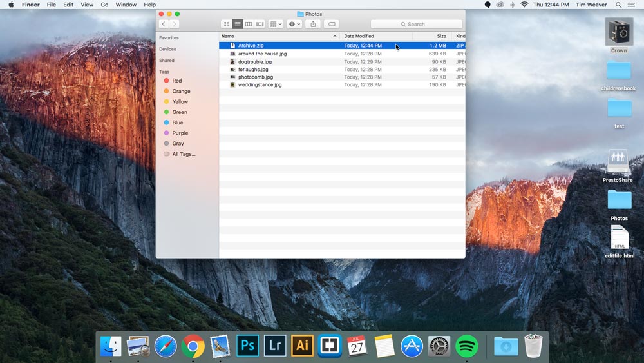Open Notes from the Dock
The width and height of the screenshot is (644, 363).
point(384,346)
